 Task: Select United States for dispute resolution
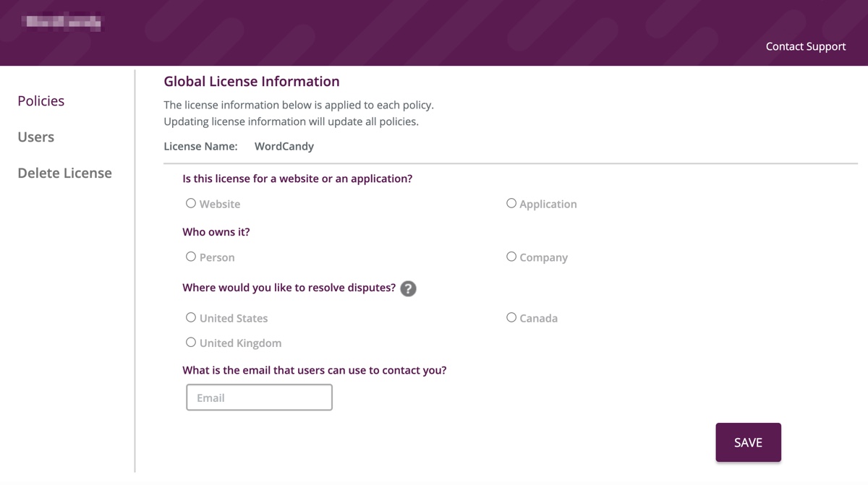pos(191,317)
